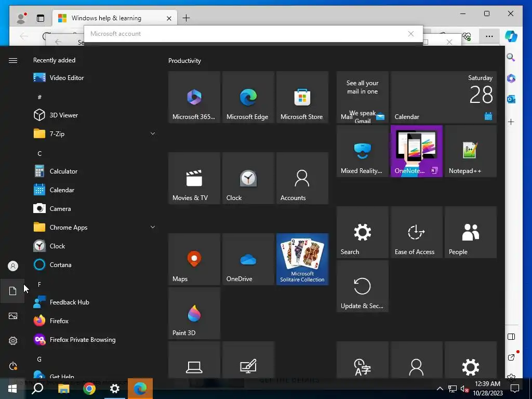Open Settings from Start sidebar

pyautogui.click(x=13, y=341)
